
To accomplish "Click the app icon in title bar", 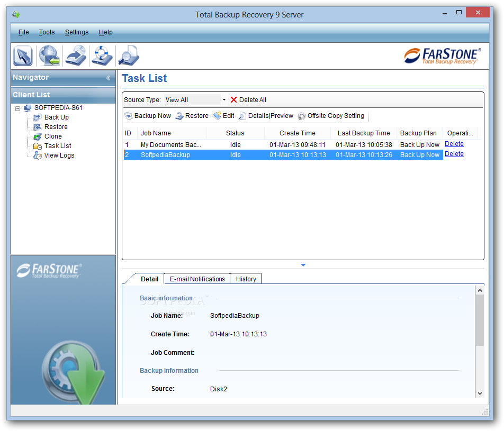I will tap(16, 14).
